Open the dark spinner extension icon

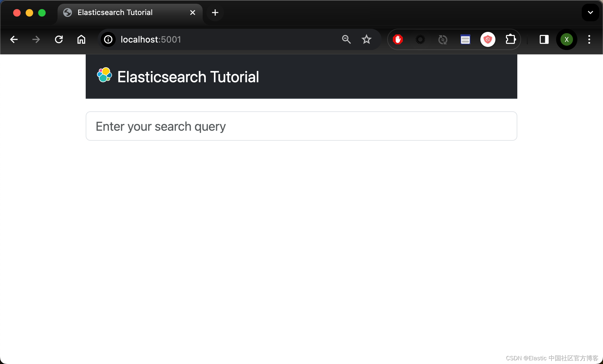[x=420, y=39]
